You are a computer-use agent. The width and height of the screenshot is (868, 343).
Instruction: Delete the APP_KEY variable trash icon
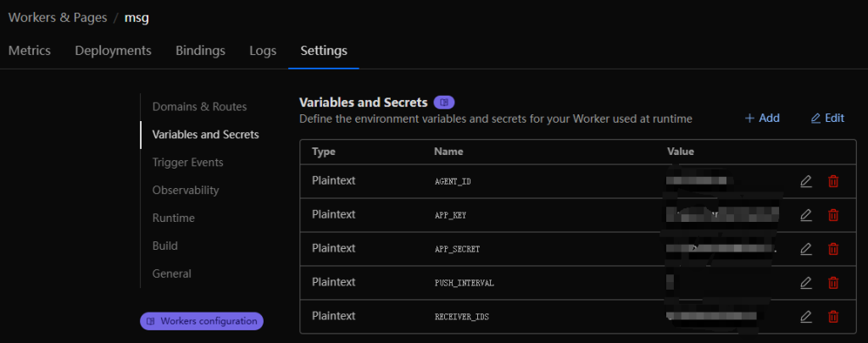point(833,215)
